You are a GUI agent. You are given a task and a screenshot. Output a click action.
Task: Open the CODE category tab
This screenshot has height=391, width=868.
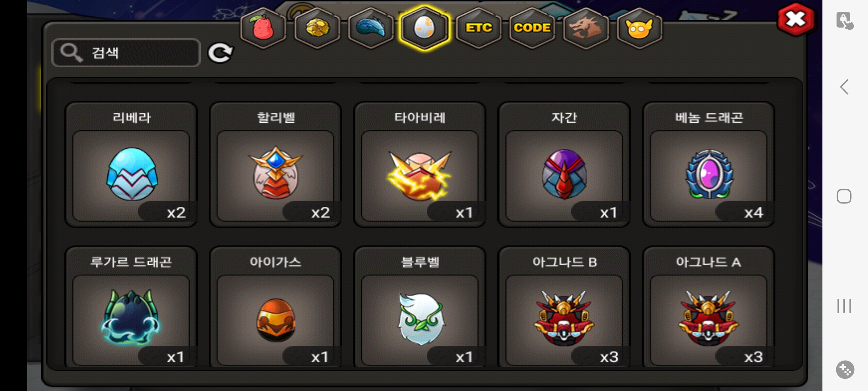[x=532, y=28]
